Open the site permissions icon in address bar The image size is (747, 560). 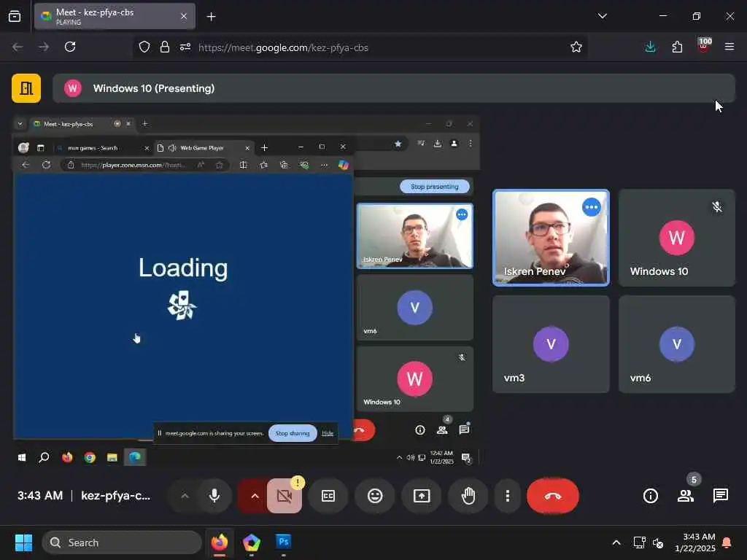[185, 47]
